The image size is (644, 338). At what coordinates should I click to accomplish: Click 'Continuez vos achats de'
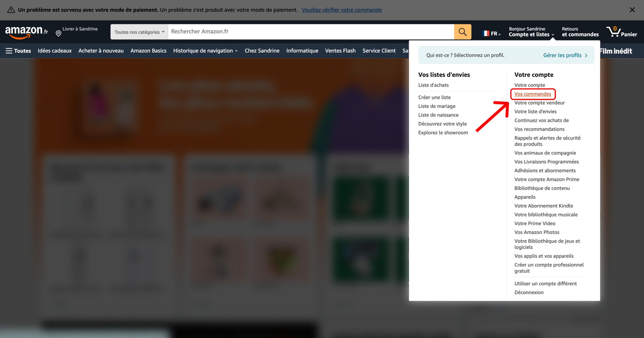(542, 120)
